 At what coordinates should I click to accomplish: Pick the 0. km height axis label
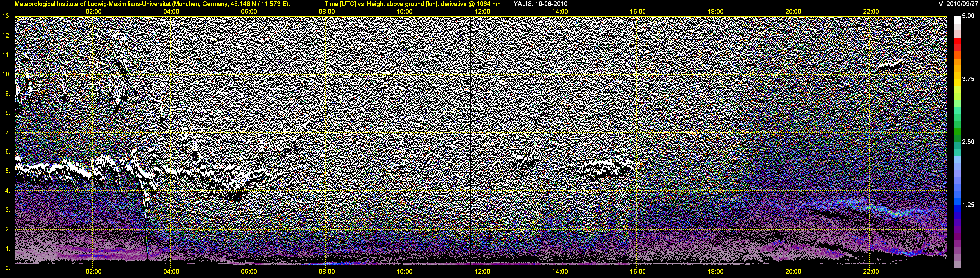click(x=7, y=268)
